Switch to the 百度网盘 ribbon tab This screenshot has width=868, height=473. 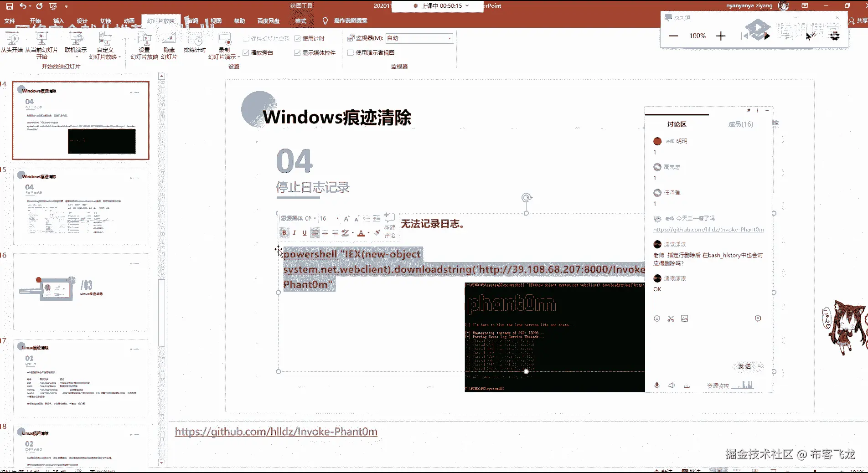point(269,21)
